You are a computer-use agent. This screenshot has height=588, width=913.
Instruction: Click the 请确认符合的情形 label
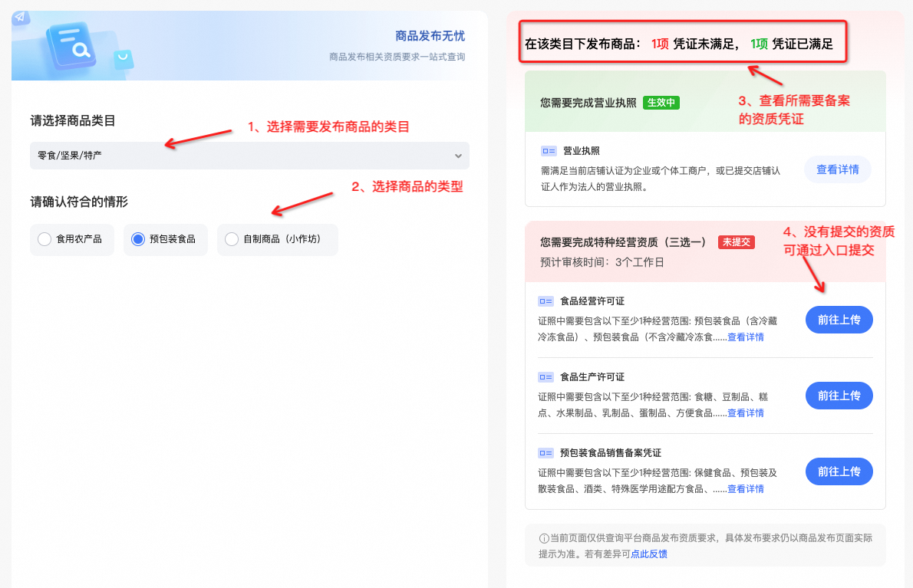click(79, 202)
